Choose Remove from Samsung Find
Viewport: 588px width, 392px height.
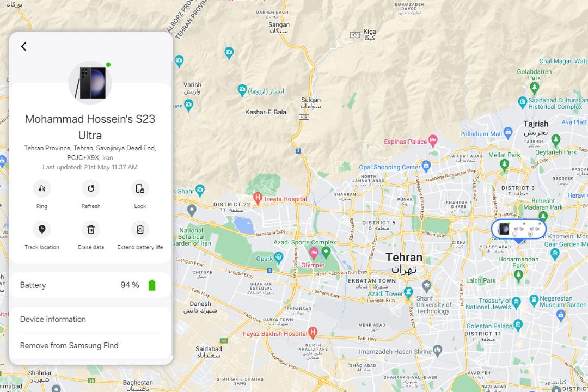pos(90,346)
